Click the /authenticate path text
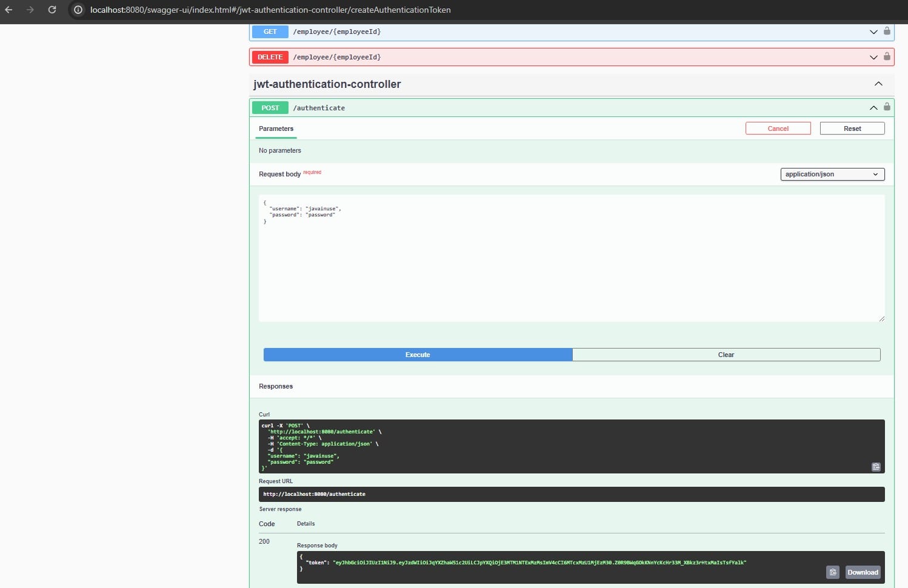The image size is (908, 588). pyautogui.click(x=319, y=108)
